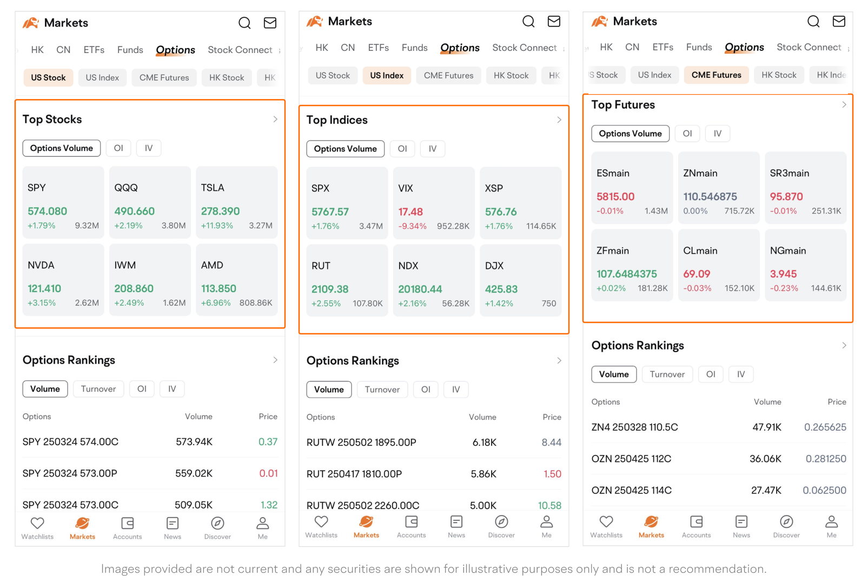Tap the search icon on the US Stock screen
The height and width of the screenshot is (588, 868).
(244, 23)
